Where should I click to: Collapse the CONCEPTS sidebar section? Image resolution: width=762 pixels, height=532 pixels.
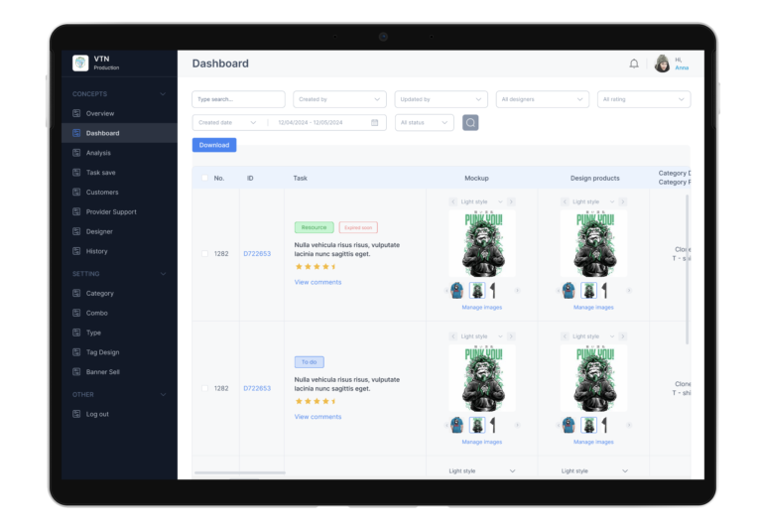tap(163, 94)
